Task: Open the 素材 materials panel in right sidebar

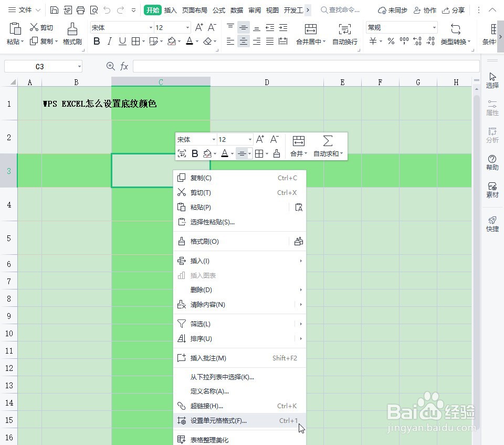Action: click(x=492, y=190)
